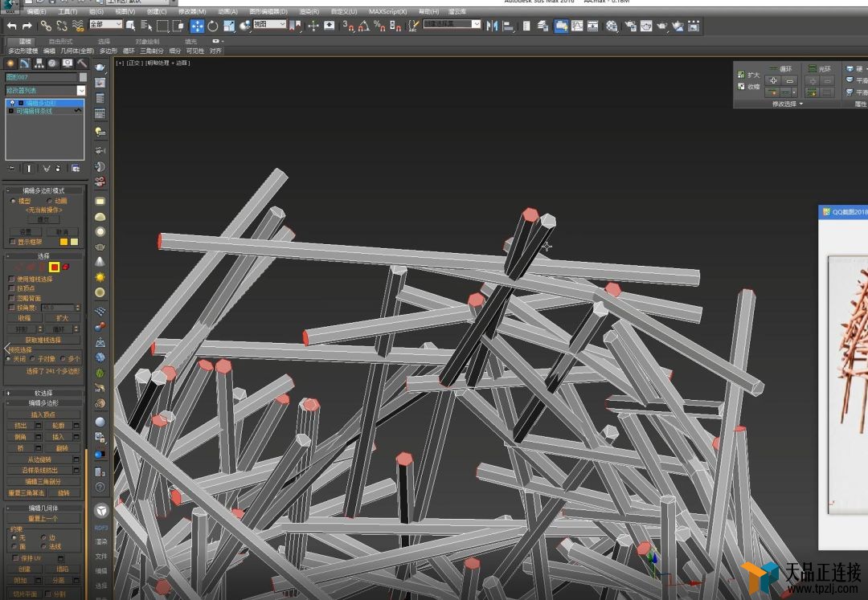Toggle the Percent Snap icon
The width and height of the screenshot is (868, 600).
pos(379,26)
